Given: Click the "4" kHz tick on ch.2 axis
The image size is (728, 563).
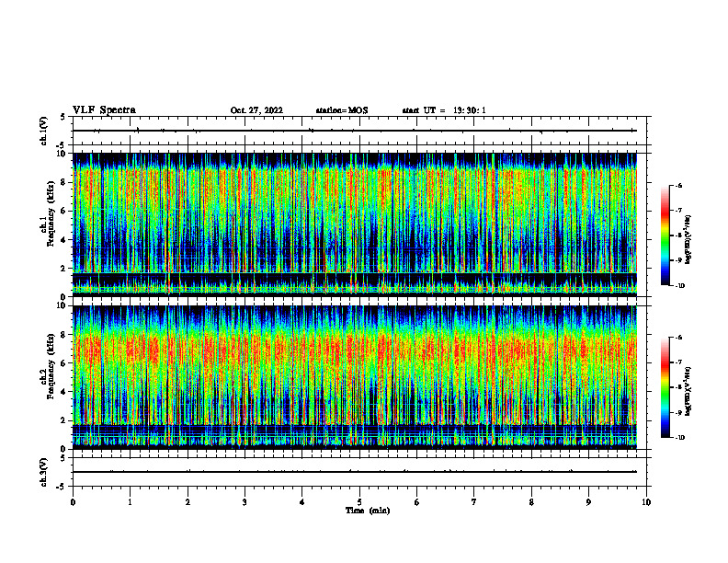Looking at the screenshot, I should pos(64,392).
